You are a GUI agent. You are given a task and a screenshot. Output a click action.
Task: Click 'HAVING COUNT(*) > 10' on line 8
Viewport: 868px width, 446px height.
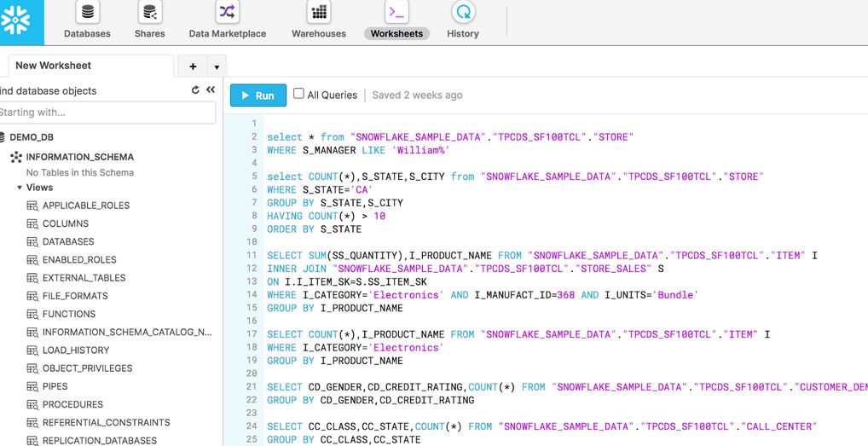coord(326,216)
